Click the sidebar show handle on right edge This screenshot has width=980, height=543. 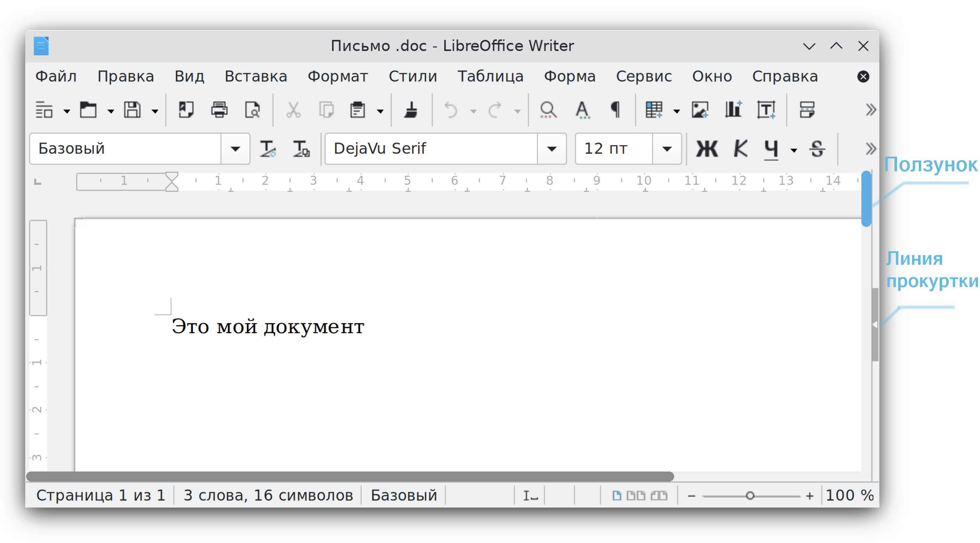pos(875,324)
